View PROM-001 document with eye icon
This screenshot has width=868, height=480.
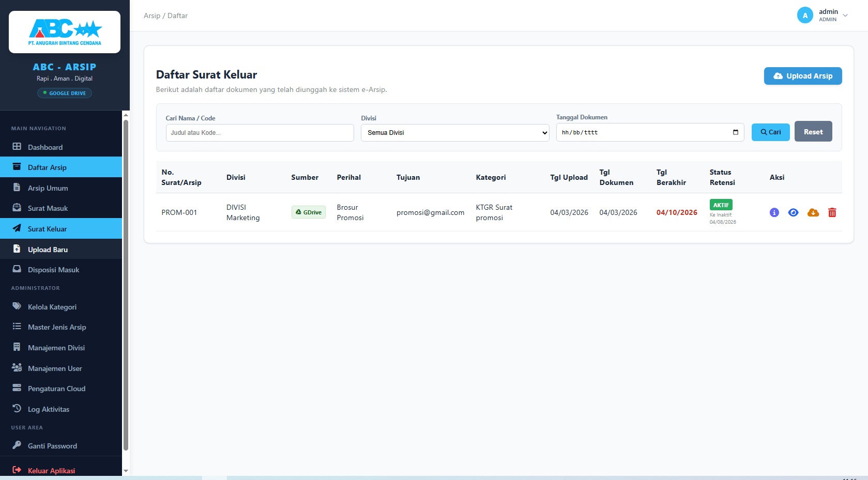(793, 212)
